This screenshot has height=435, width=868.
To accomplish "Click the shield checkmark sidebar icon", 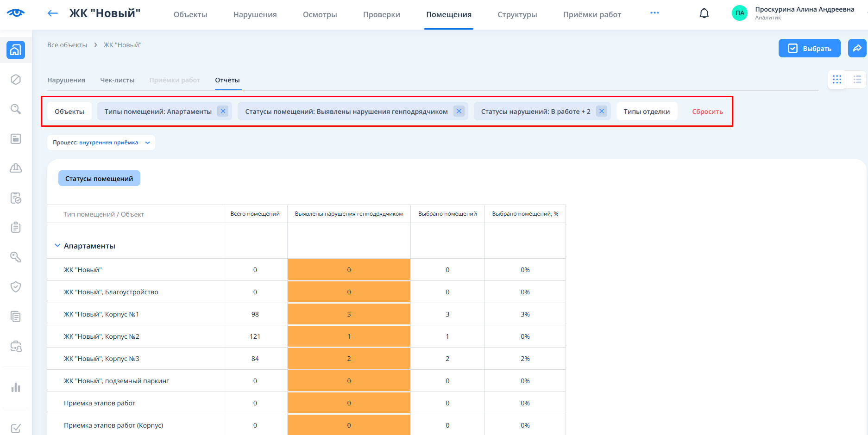I will point(16,287).
